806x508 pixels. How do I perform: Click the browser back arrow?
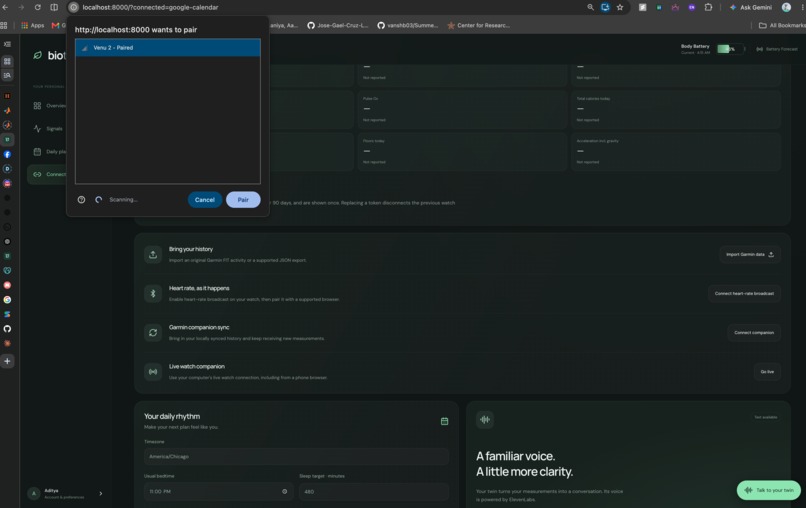(5, 7)
